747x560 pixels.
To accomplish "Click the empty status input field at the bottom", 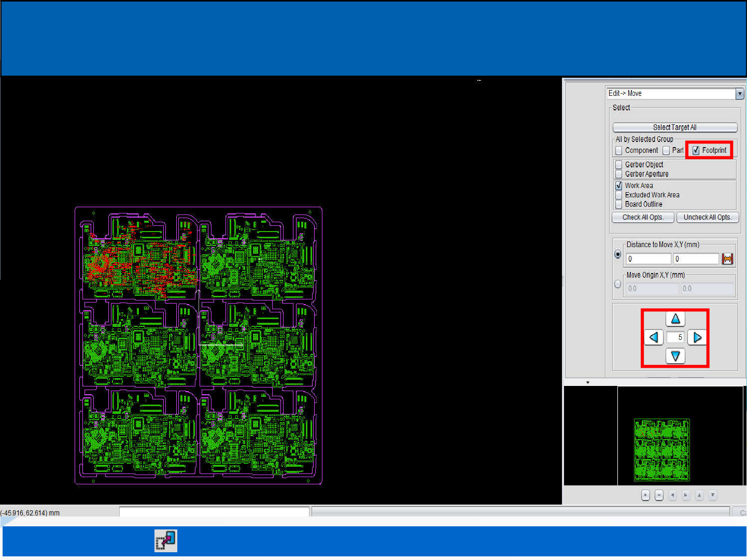I will (x=214, y=512).
